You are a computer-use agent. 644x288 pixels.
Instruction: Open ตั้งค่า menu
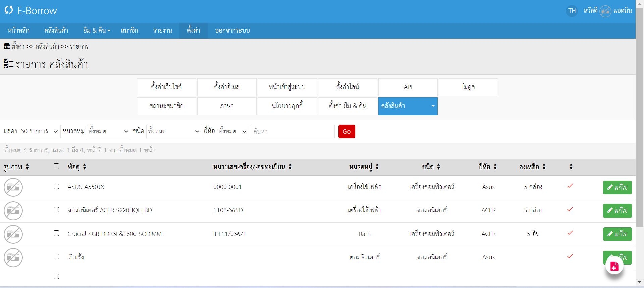tap(194, 31)
